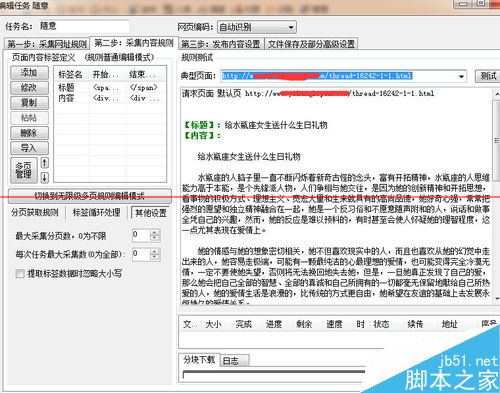
Task: Open 多页管理 multi-page management
Action: pyautogui.click(x=24, y=170)
